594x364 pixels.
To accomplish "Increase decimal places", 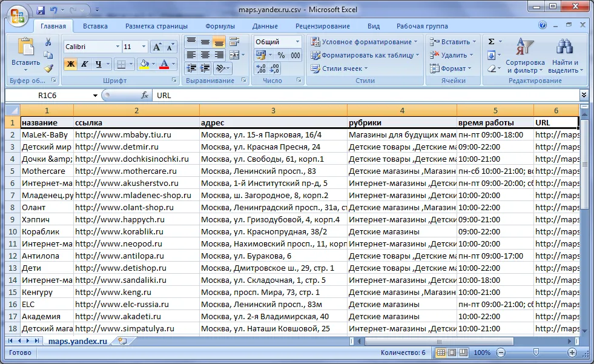I will coord(260,68).
